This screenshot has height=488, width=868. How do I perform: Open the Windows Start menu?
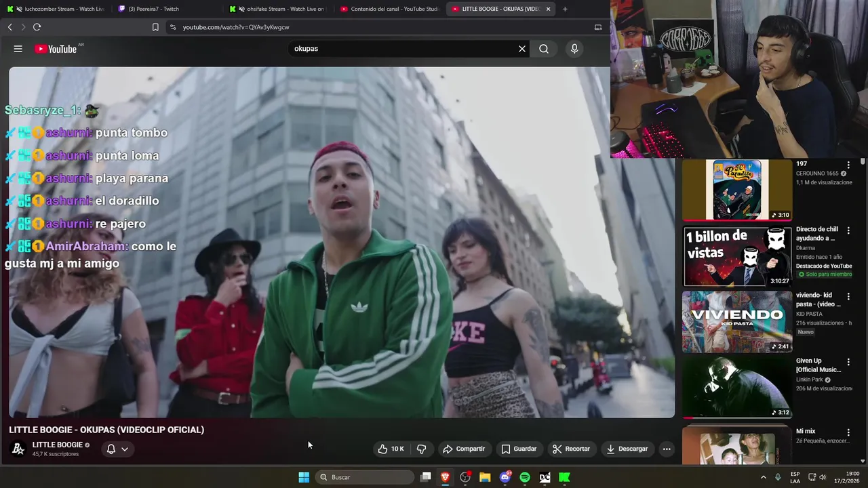coord(304,477)
